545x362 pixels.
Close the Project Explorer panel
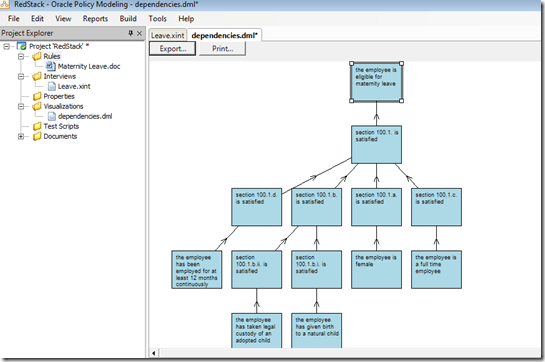(139, 33)
